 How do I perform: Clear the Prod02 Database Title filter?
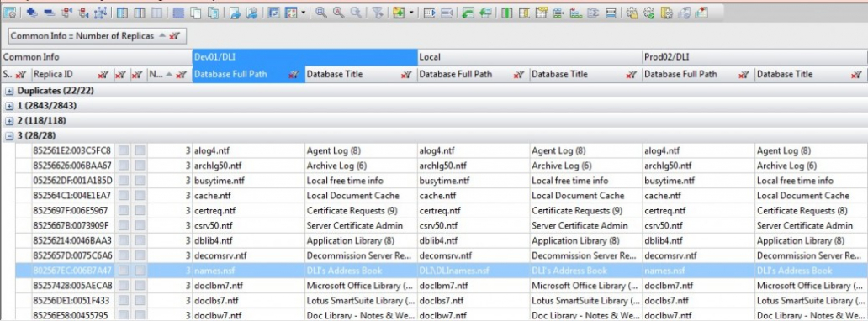[x=857, y=75]
